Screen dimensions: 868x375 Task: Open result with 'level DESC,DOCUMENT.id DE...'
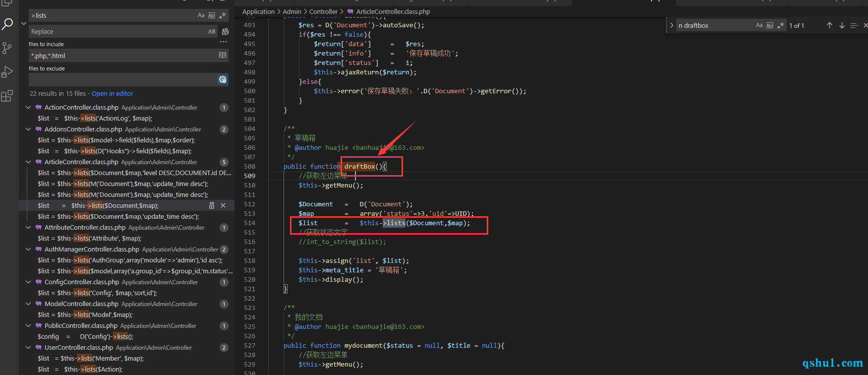134,173
